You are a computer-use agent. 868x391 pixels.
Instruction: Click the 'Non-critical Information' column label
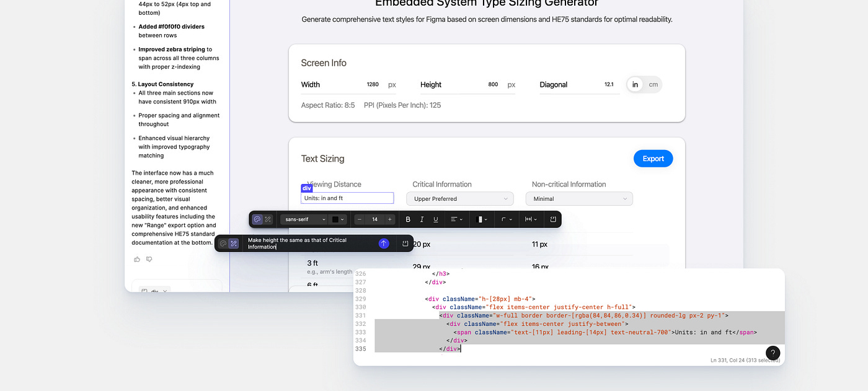[x=569, y=184]
